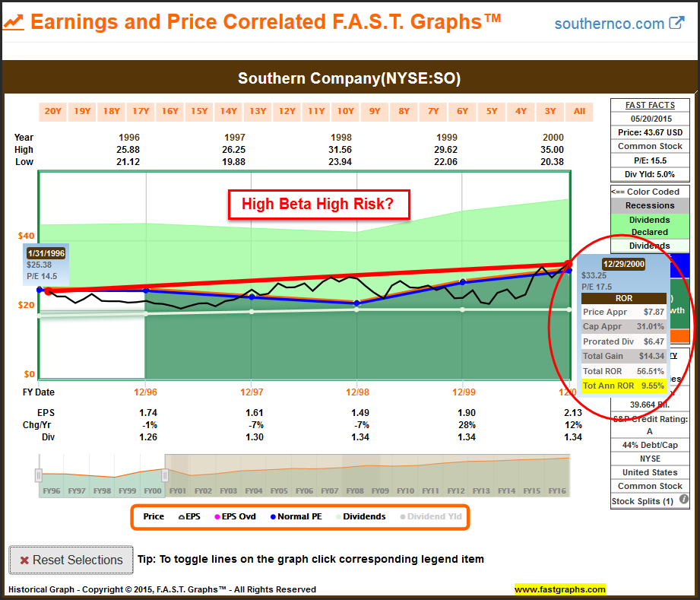
Task: Click the F.A.S.T. Graphs chart logo icon
Action: click(13, 23)
